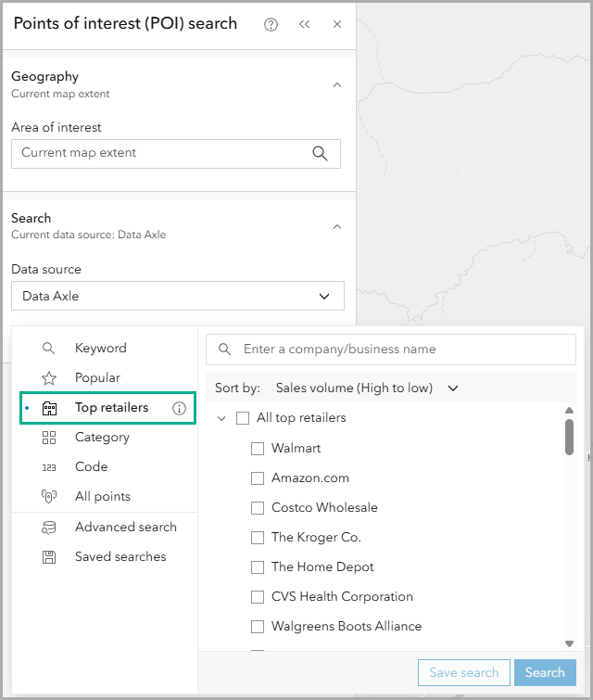Check the Costco Wholesale checkbox

[x=258, y=508]
